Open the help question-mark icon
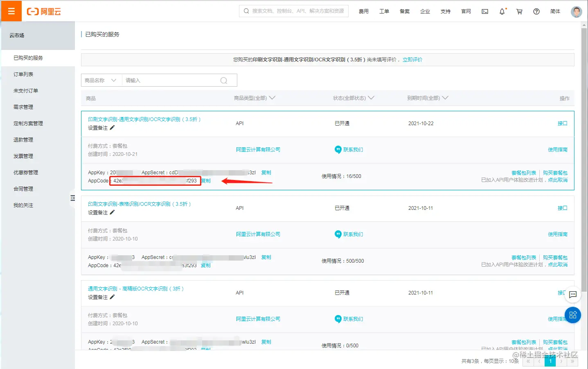 pos(536,11)
